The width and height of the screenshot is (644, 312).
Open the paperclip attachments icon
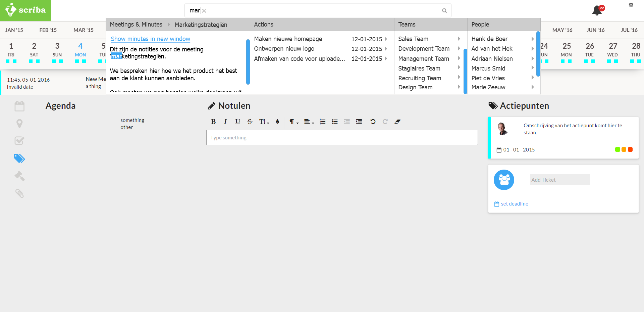click(x=19, y=193)
